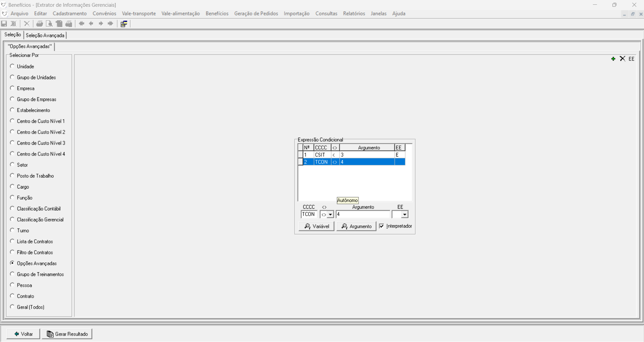Click the Voltar button
This screenshot has width=644, height=342.
point(23,334)
